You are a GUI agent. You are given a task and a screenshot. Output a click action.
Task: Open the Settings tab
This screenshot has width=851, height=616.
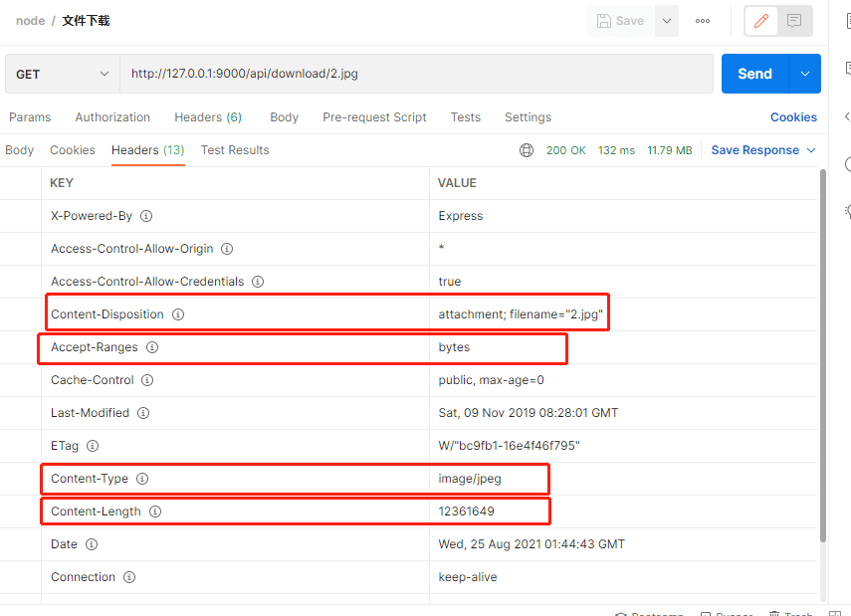[529, 117]
